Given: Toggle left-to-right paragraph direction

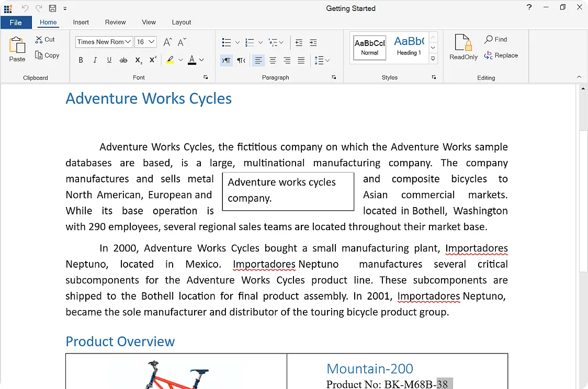Looking at the screenshot, I should click(x=225, y=60).
